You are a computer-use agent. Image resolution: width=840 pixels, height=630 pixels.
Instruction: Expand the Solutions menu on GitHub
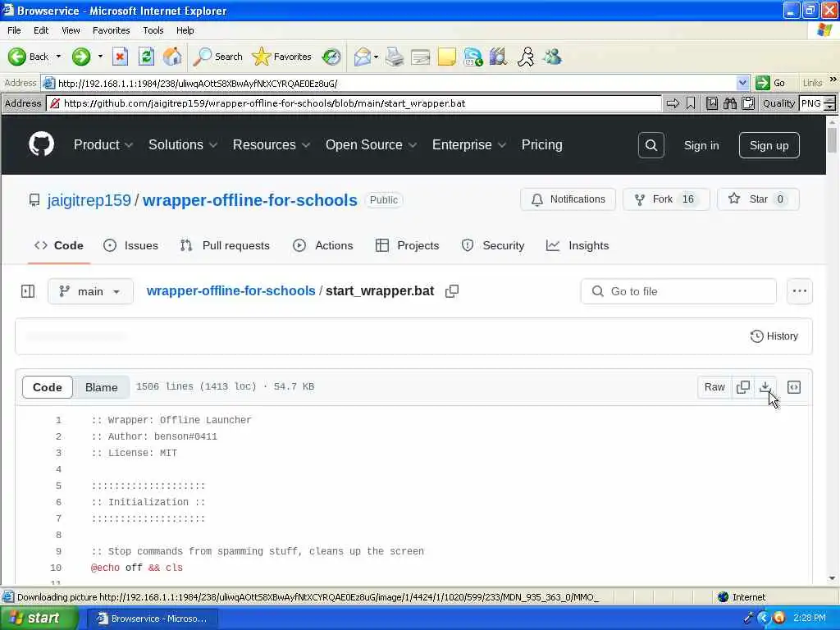click(x=183, y=144)
